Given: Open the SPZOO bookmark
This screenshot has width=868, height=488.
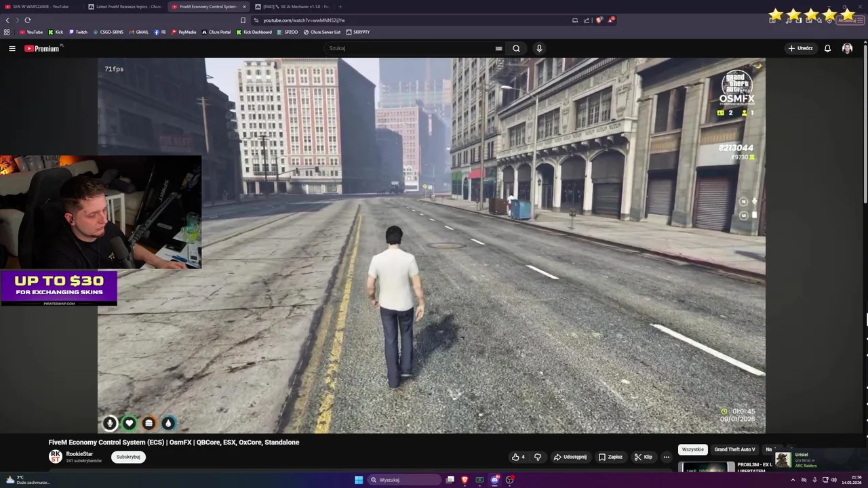Looking at the screenshot, I should 288,32.
